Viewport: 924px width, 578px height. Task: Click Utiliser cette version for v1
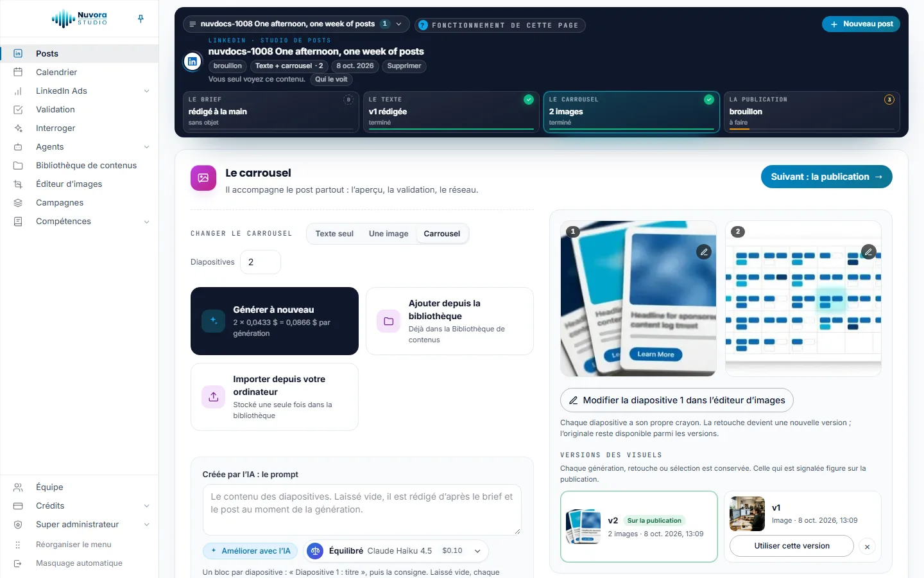pyautogui.click(x=792, y=546)
